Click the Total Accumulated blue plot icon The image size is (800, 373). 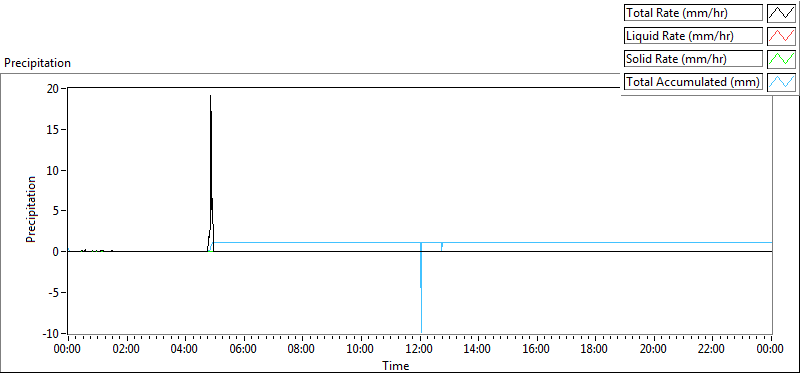pyautogui.click(x=781, y=82)
